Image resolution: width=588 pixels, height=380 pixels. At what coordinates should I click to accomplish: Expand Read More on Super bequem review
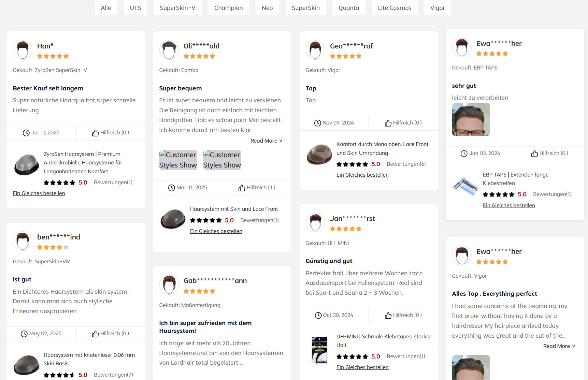[x=267, y=141]
